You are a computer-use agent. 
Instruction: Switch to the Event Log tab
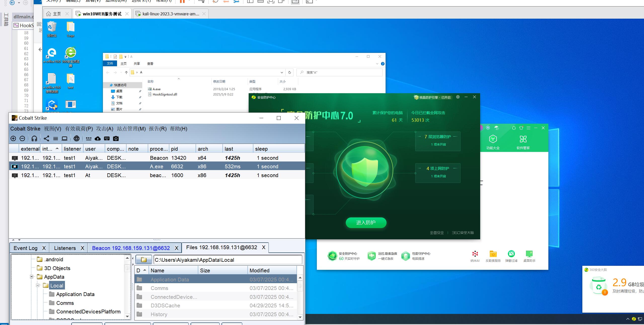pos(25,248)
